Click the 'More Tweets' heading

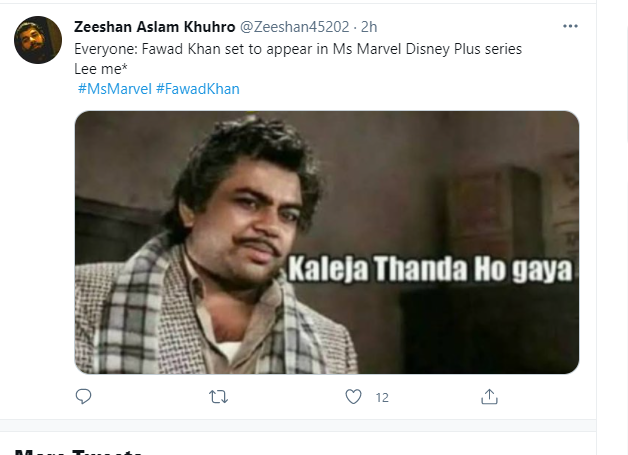click(78, 451)
